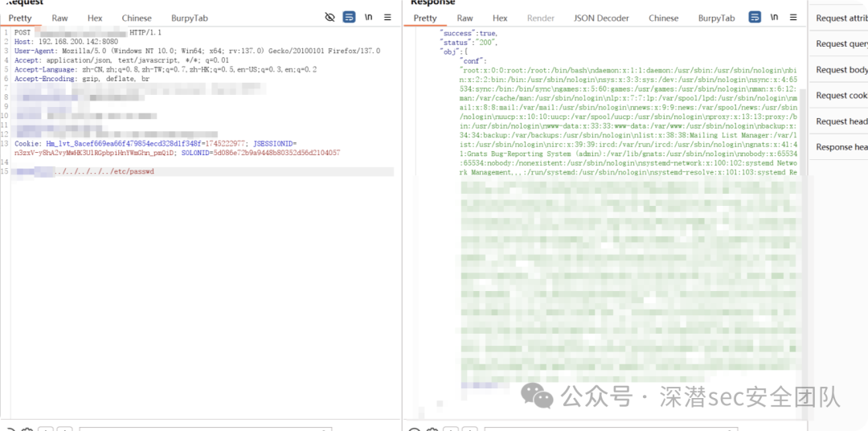868x431 pixels.
Task: Click the "obj":{ line in Response
Action: [x=453, y=51]
